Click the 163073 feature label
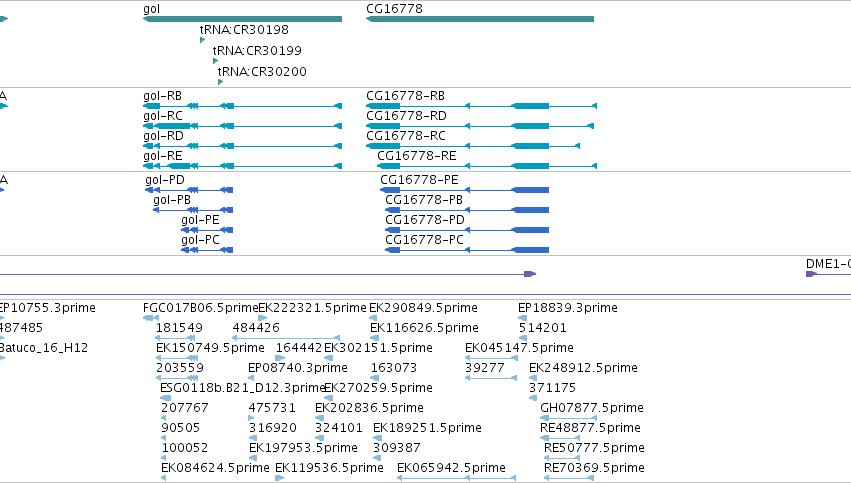This screenshot has height=483, width=851. (394, 368)
